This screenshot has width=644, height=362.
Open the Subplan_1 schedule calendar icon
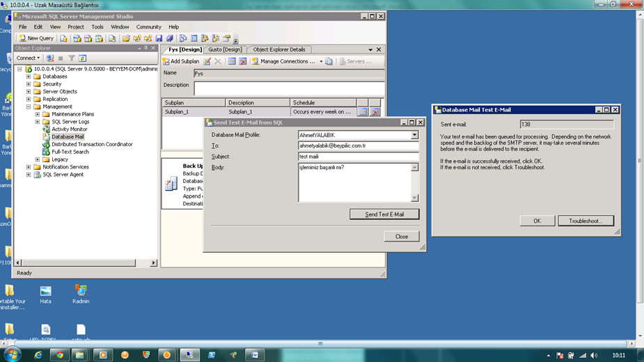pyautogui.click(x=363, y=111)
